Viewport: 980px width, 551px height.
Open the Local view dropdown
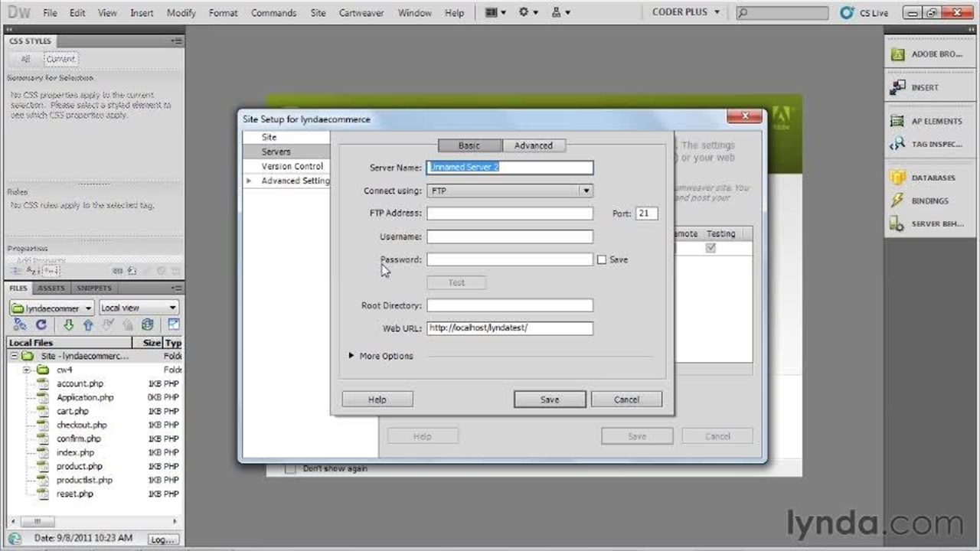139,308
